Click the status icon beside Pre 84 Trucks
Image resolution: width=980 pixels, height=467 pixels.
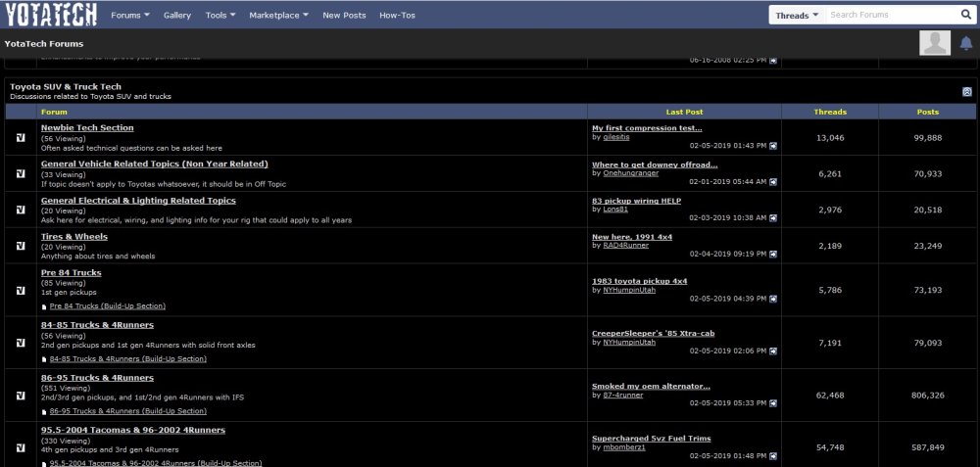[21, 291]
